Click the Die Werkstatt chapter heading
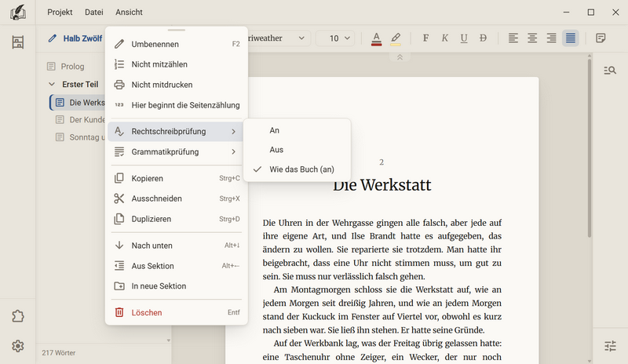Viewport: 628px width, 364px height. 382,184
